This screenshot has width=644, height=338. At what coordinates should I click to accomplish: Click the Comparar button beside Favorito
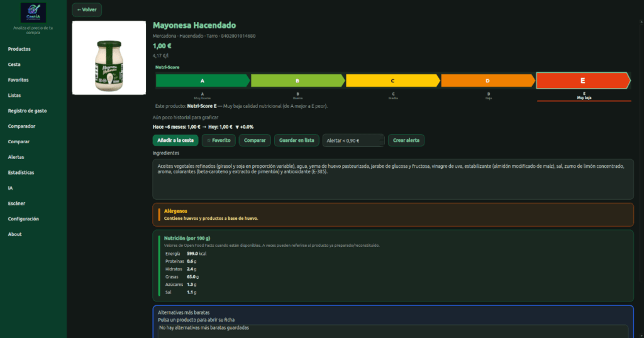[255, 140]
